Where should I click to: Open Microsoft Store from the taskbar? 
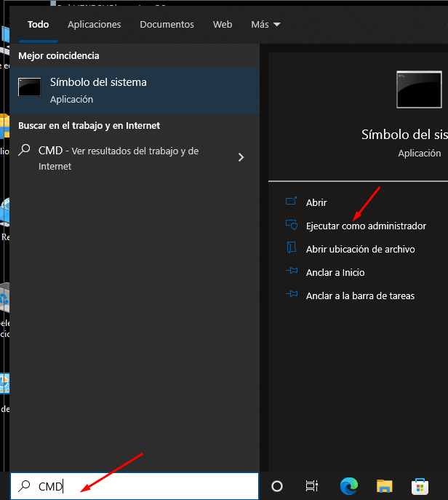tap(420, 487)
